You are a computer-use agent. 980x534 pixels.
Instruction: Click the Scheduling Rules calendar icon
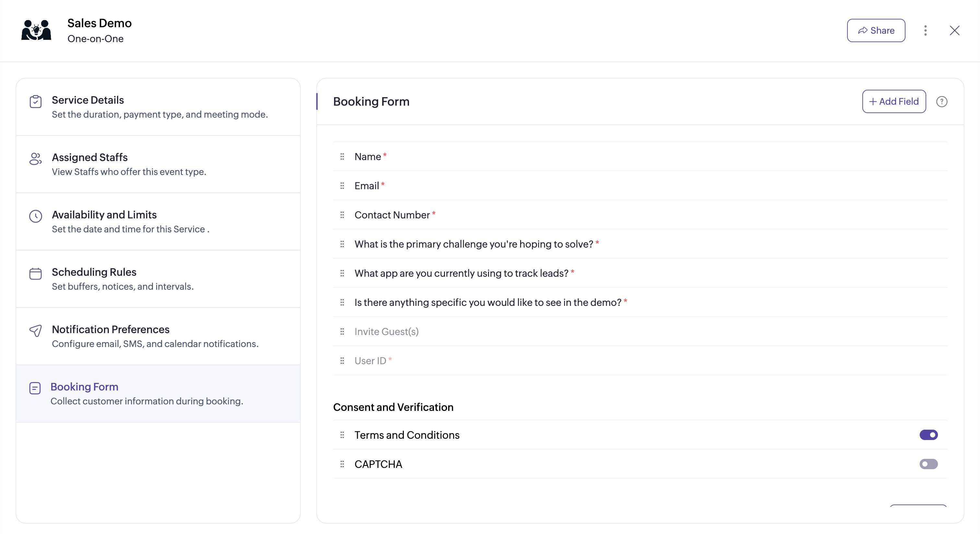[x=35, y=273]
